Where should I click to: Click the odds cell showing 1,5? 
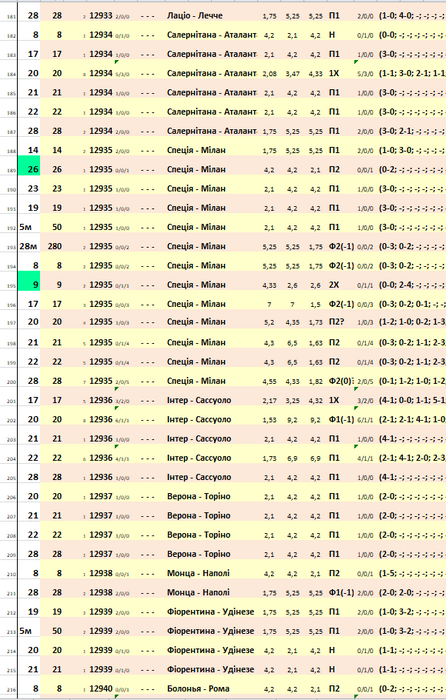tap(316, 304)
